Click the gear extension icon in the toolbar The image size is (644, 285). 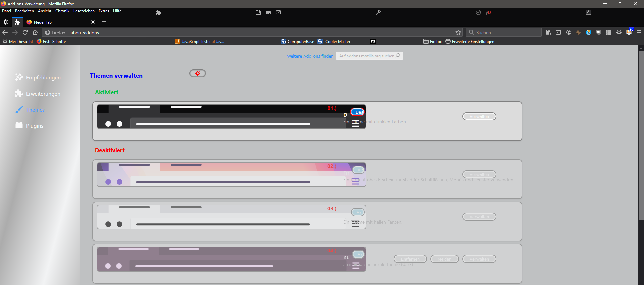(619, 32)
